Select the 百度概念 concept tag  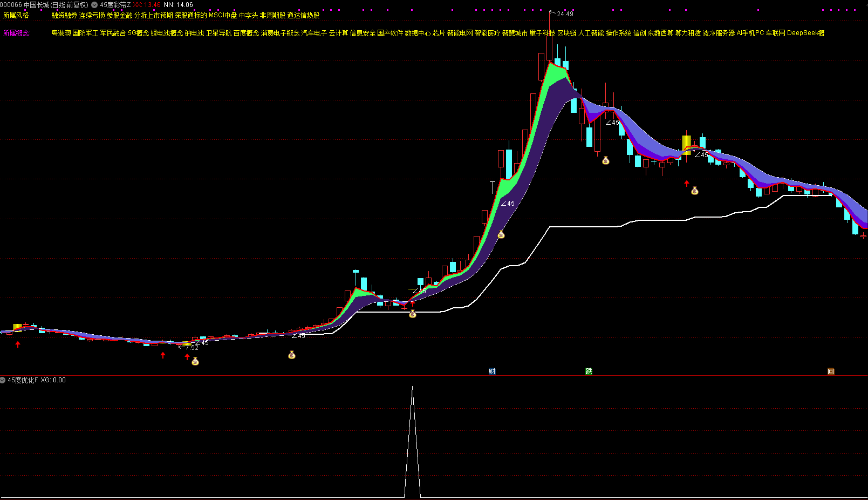click(246, 33)
